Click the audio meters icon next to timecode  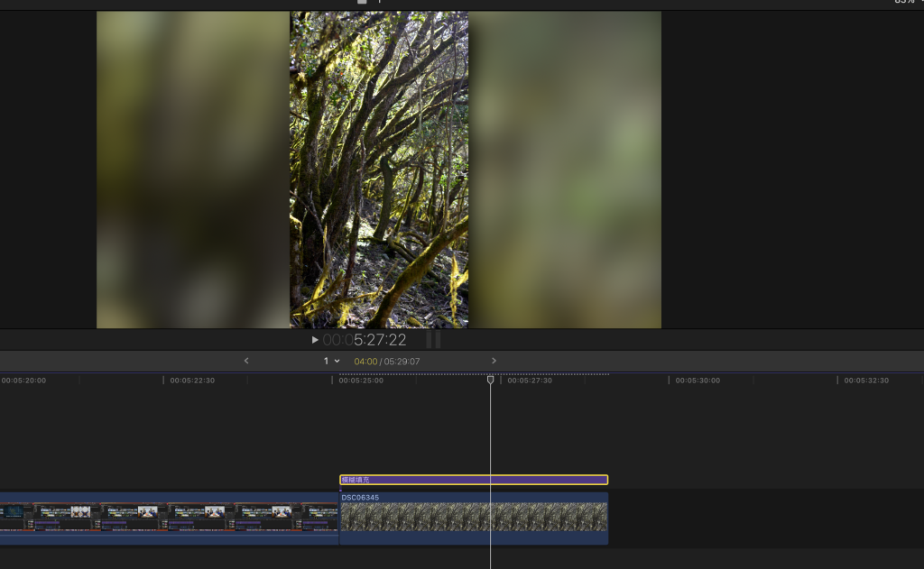[x=433, y=340]
